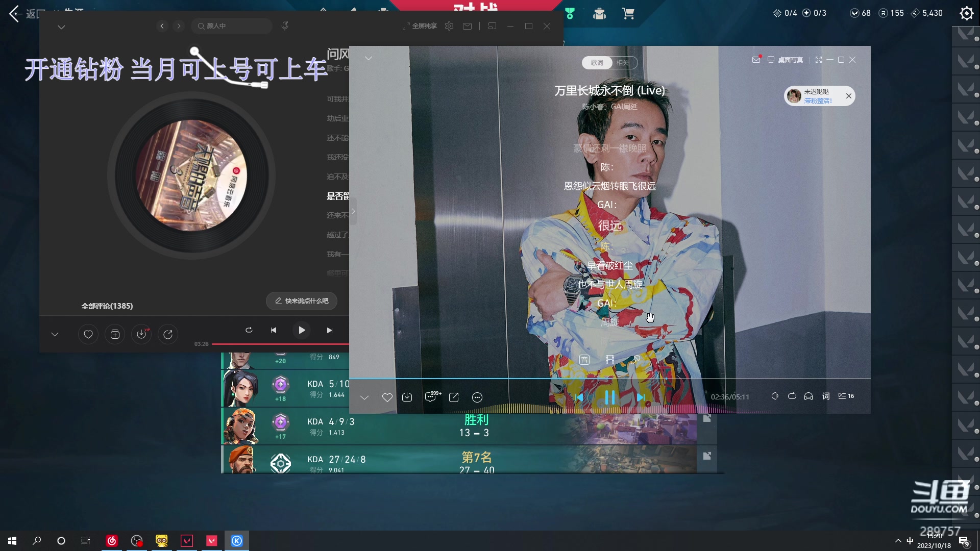This screenshot has width=980, height=551.
Task: Open the More options ellipsis menu
Action: click(477, 397)
